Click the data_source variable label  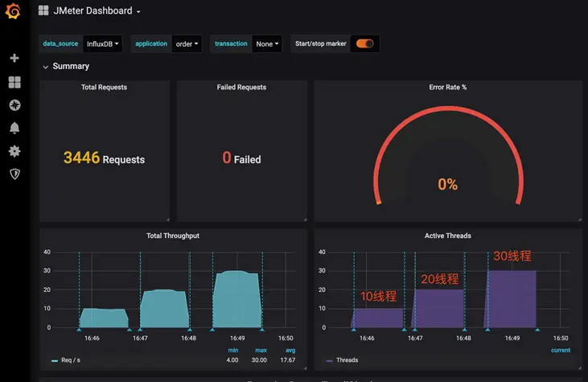click(x=60, y=43)
